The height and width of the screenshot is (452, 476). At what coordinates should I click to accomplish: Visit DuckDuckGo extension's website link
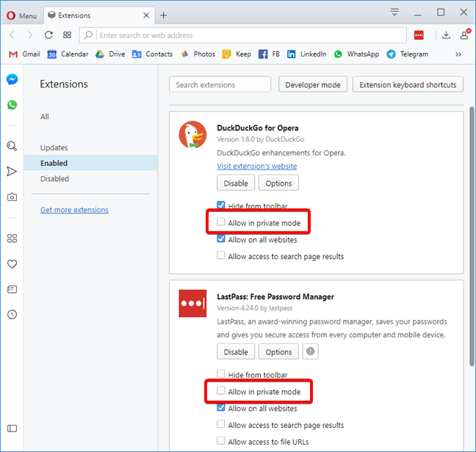coord(257,166)
